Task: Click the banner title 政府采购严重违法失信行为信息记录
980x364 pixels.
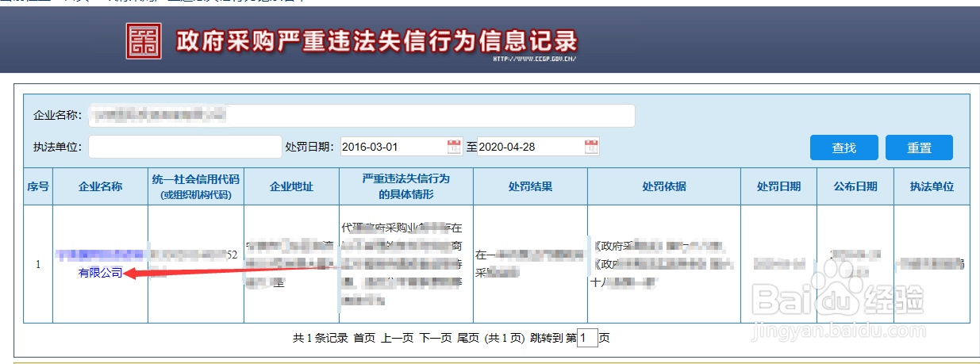Action: click(x=376, y=40)
